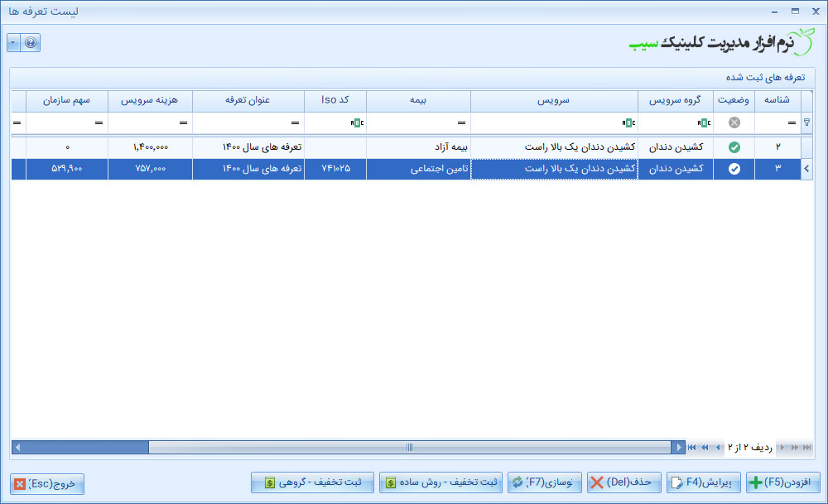Click the green plus Add (F5) icon
Screen dimensions: 828x504
(x=755, y=482)
